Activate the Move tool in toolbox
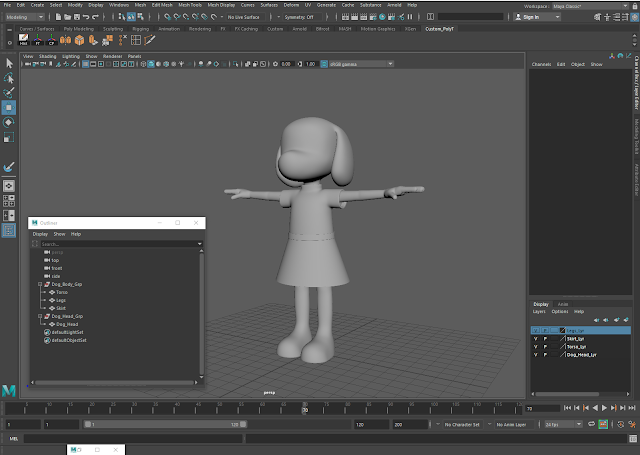The width and height of the screenshot is (640, 455). (9, 107)
